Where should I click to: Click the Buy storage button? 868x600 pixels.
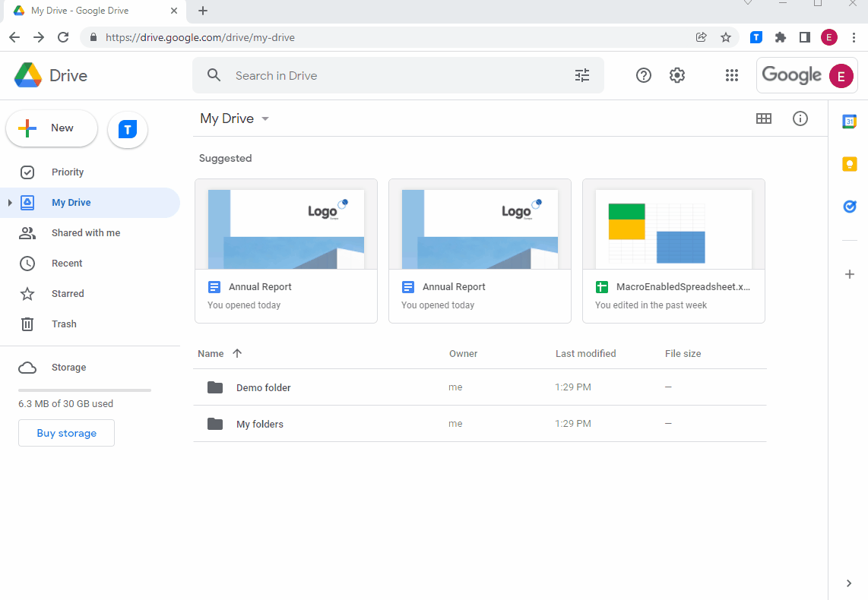tap(66, 433)
